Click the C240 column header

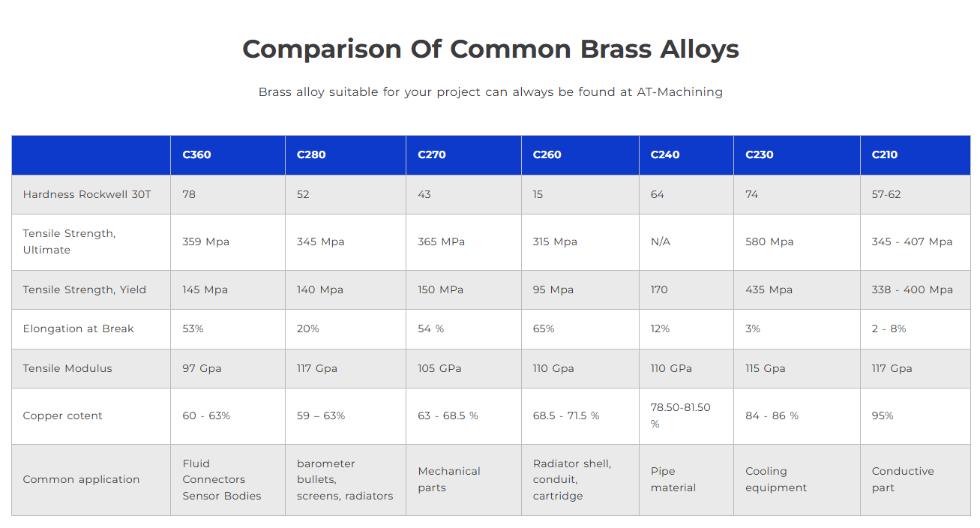pos(687,155)
